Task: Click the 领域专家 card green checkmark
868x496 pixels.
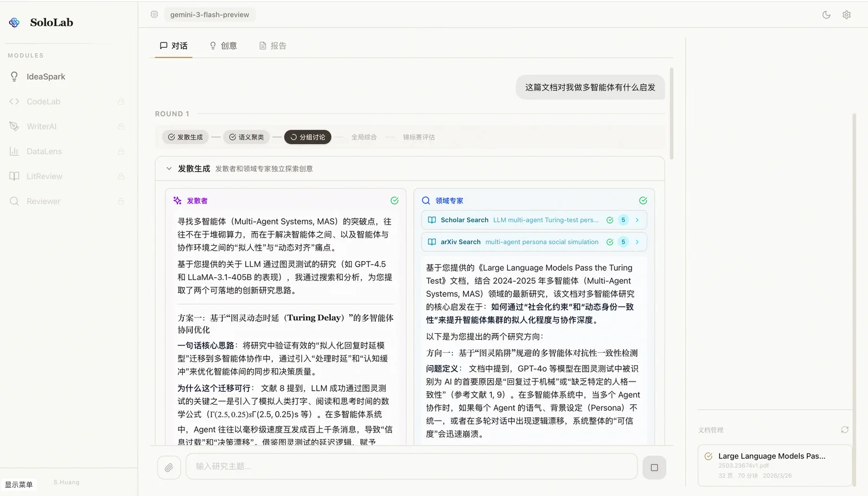Action: click(x=643, y=201)
